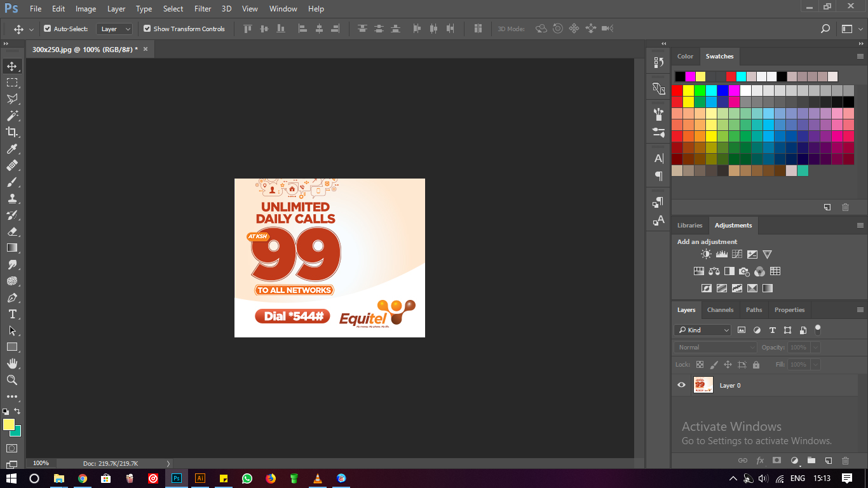Open the layer Kind filter dropdown
Screen dimensions: 868x488
coord(703,330)
